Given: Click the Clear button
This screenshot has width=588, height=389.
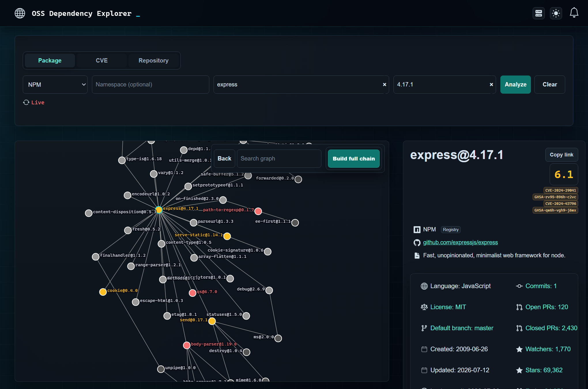Looking at the screenshot, I should tap(550, 84).
